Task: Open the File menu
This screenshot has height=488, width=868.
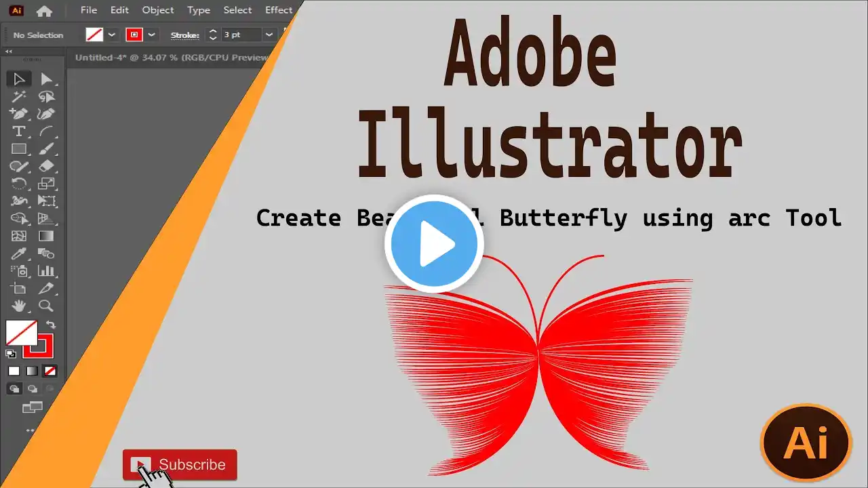Action: [x=89, y=10]
